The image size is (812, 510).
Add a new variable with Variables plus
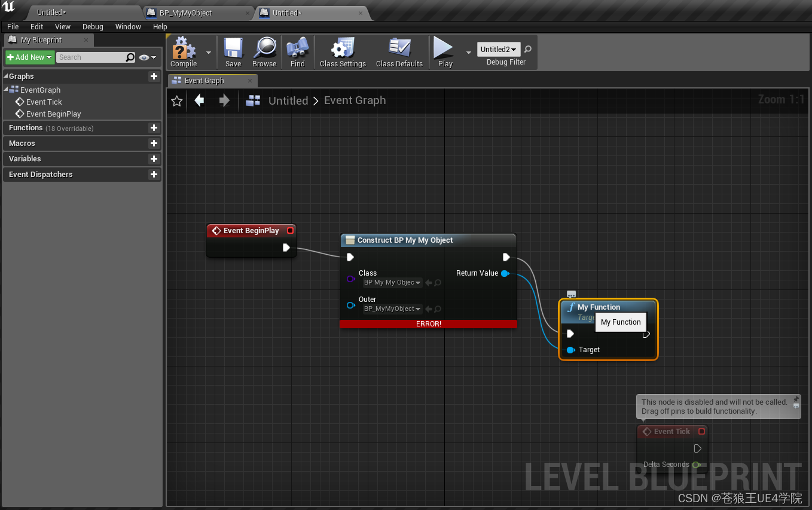[154, 158]
